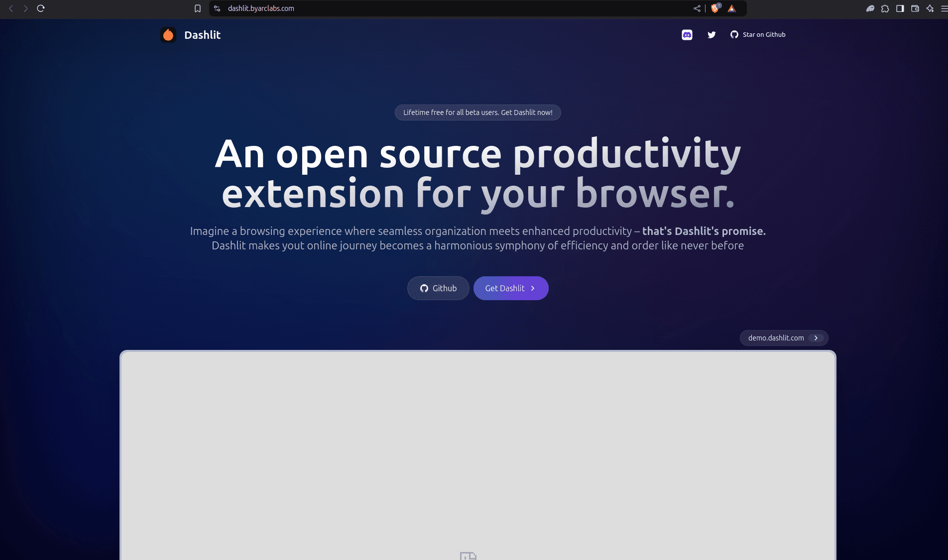The height and width of the screenshot is (560, 948).
Task: Click the Lifetime free beta users banner
Action: [478, 112]
